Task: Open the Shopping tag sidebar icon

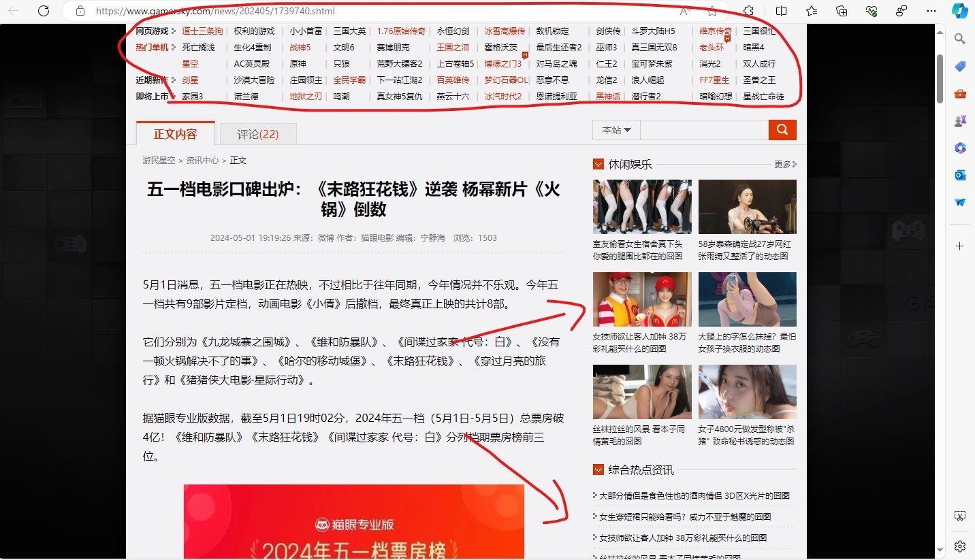Action: click(x=960, y=66)
